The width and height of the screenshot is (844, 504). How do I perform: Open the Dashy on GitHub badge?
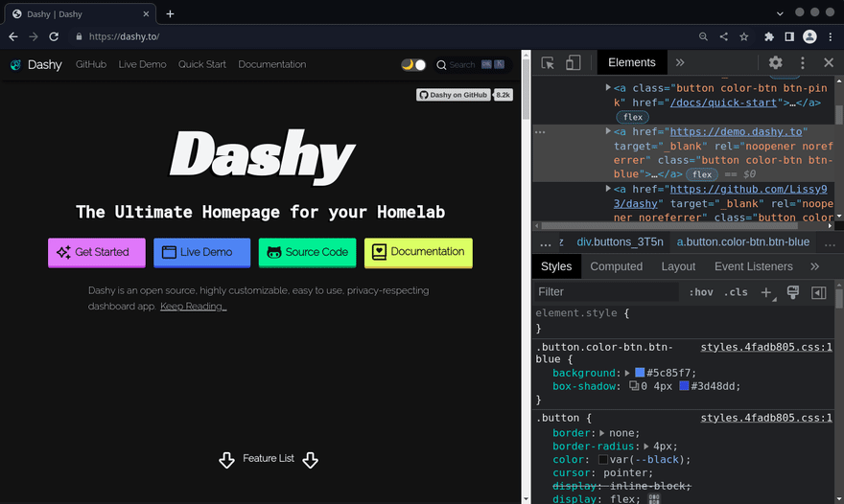coord(454,95)
